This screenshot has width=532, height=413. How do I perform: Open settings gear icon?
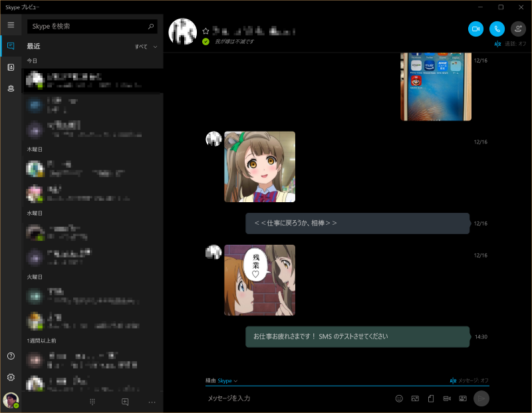11,377
